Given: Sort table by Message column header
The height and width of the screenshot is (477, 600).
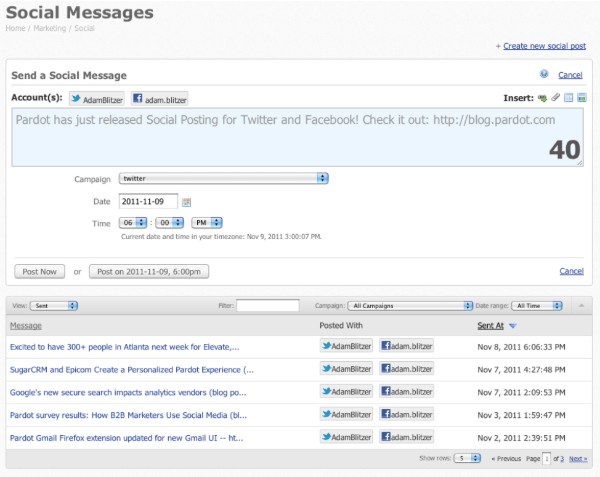Looking at the screenshot, I should coord(26,326).
